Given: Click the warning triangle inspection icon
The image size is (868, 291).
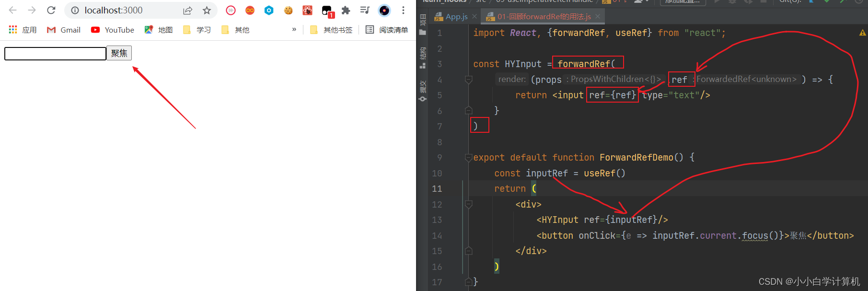Looking at the screenshot, I should pyautogui.click(x=862, y=33).
